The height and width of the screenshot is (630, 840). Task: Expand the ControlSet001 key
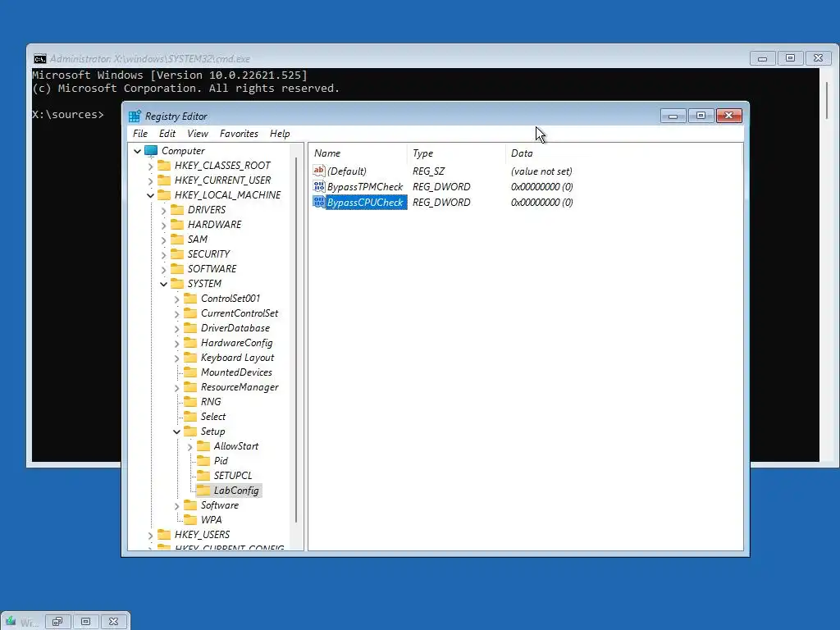tap(177, 299)
